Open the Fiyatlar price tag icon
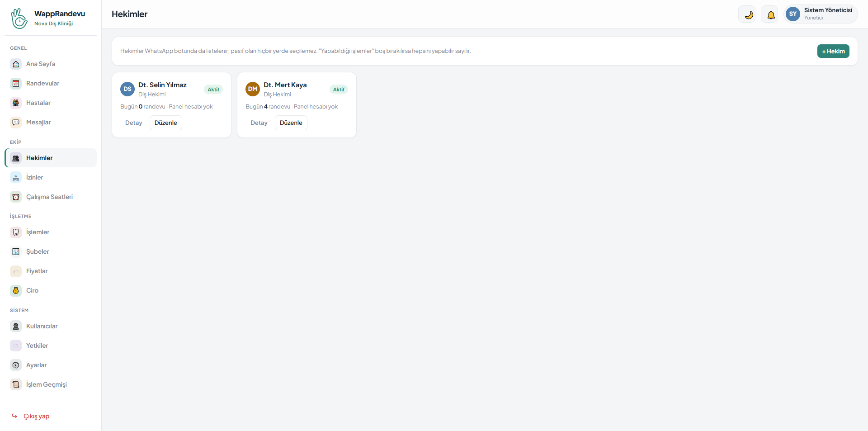Screen dimensions: 868x431 (16, 271)
